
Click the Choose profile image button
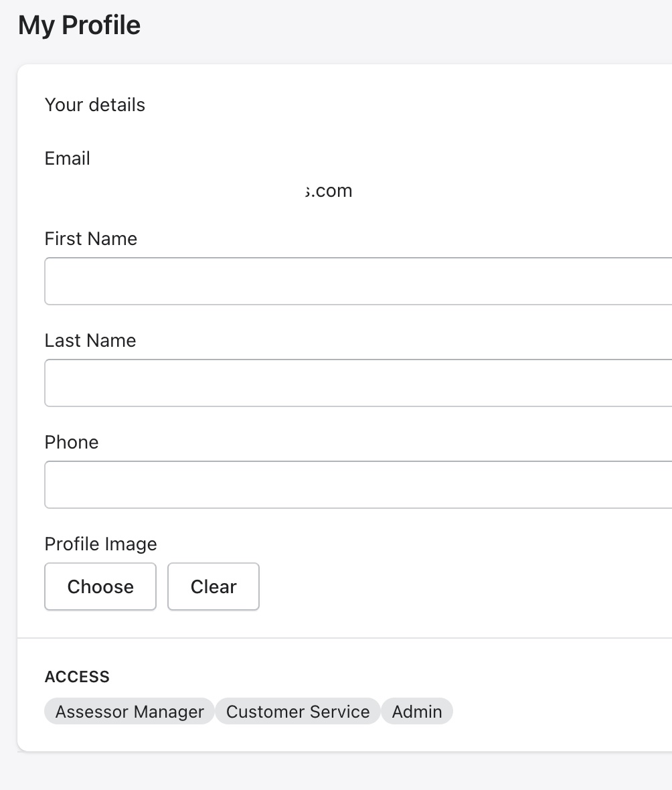coord(100,586)
